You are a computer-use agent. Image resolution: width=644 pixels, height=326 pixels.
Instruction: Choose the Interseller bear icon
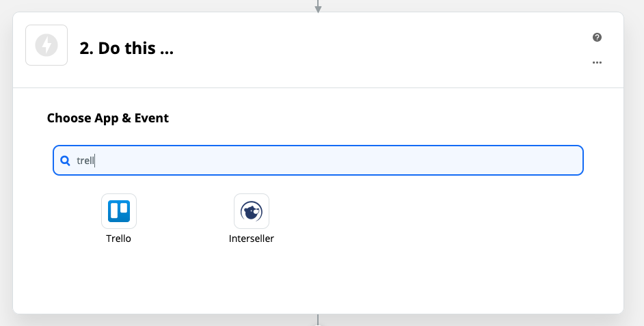(252, 211)
